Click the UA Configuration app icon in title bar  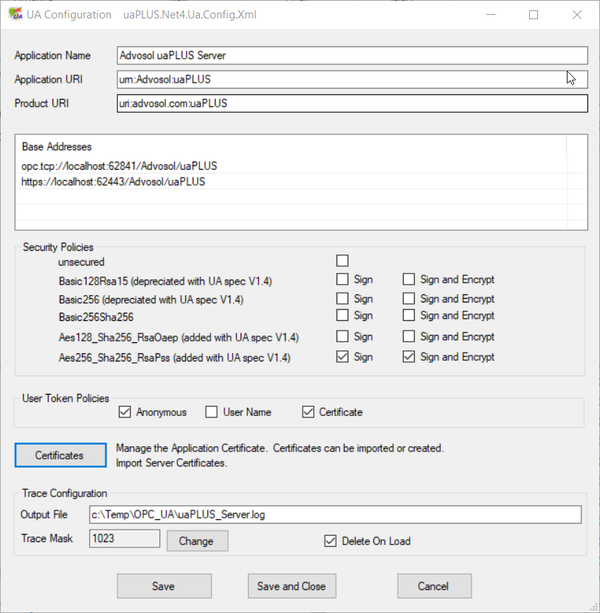tap(15, 14)
